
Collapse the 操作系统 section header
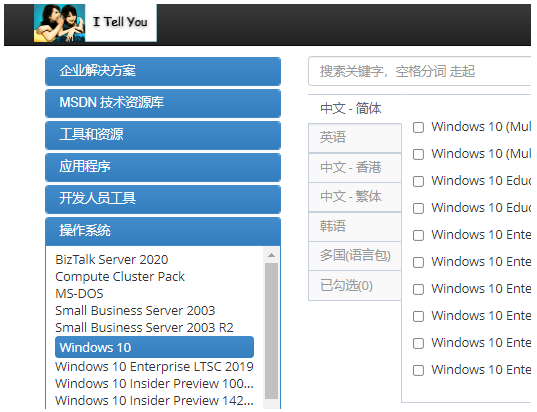point(163,231)
